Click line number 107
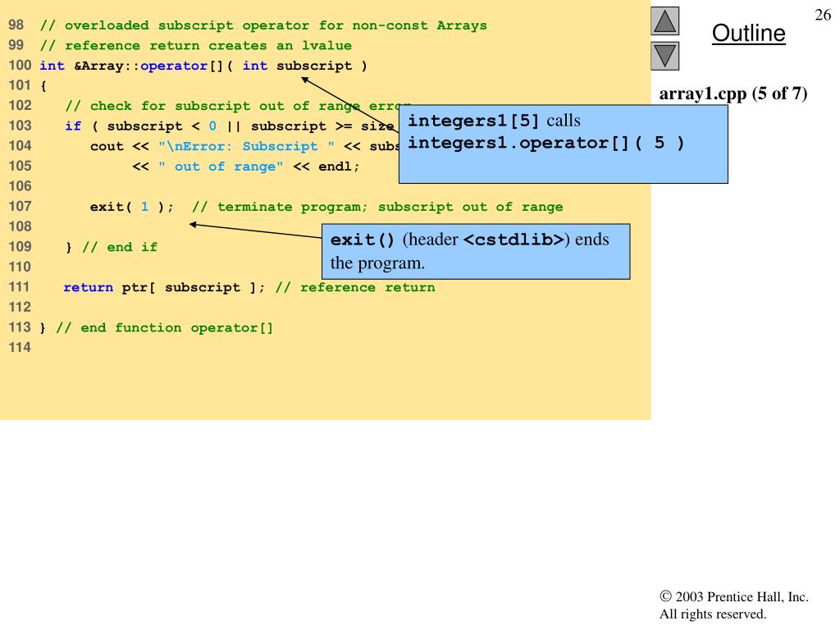840x630 pixels. [x=20, y=206]
